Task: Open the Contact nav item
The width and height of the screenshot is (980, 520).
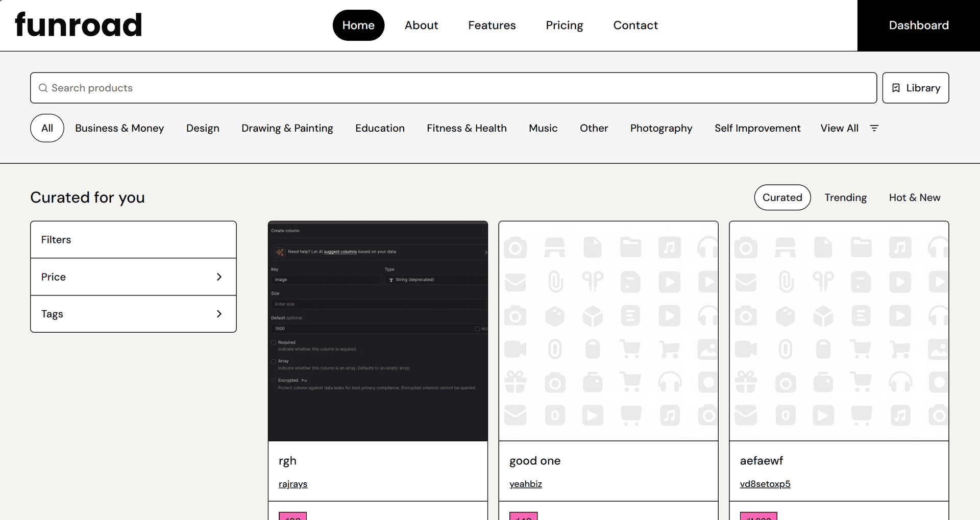Action: coord(635,25)
